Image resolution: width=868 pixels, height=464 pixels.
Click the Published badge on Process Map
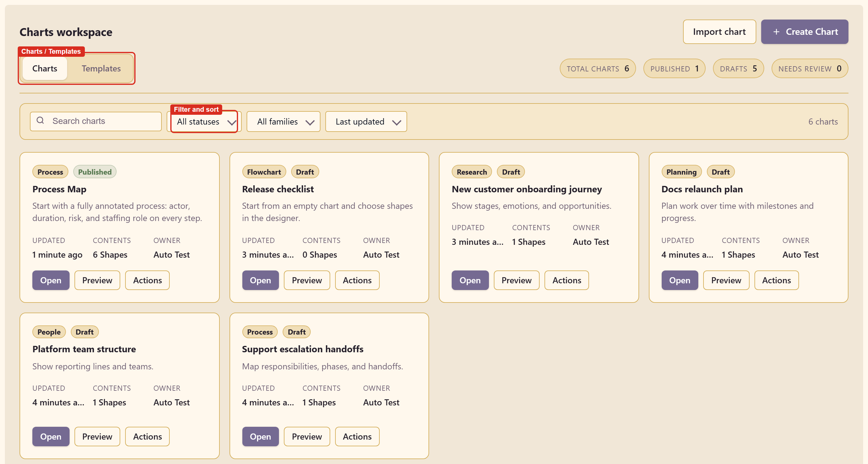95,172
